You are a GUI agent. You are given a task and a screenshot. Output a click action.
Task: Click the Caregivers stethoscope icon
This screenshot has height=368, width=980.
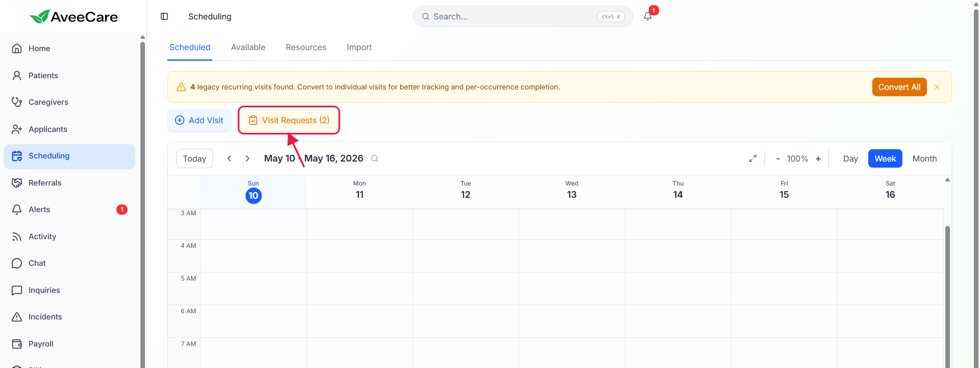pos(17,102)
